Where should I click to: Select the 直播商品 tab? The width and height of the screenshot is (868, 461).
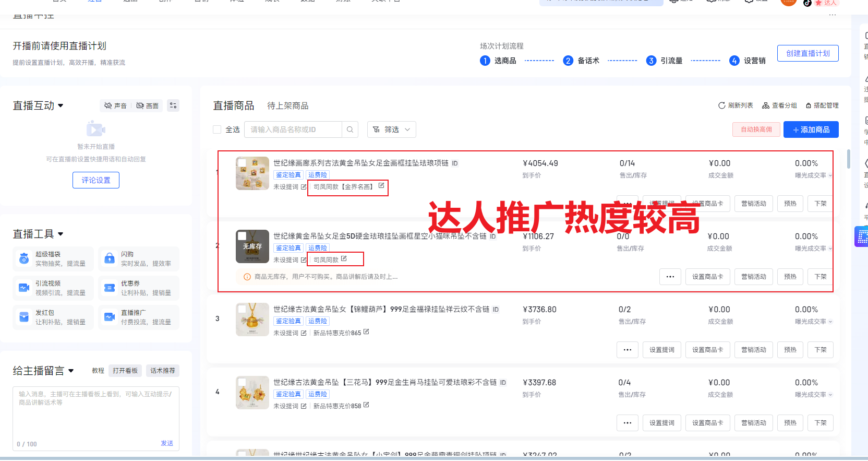pyautogui.click(x=233, y=106)
